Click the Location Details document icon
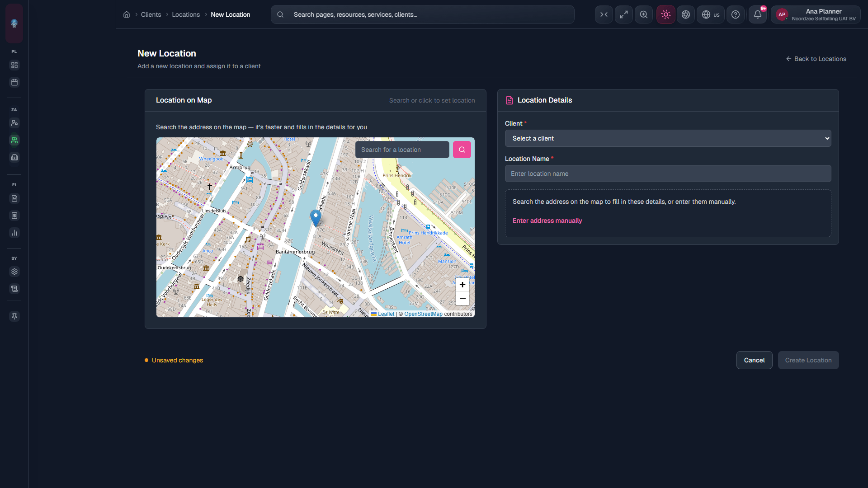The width and height of the screenshot is (868, 488). 509,100
